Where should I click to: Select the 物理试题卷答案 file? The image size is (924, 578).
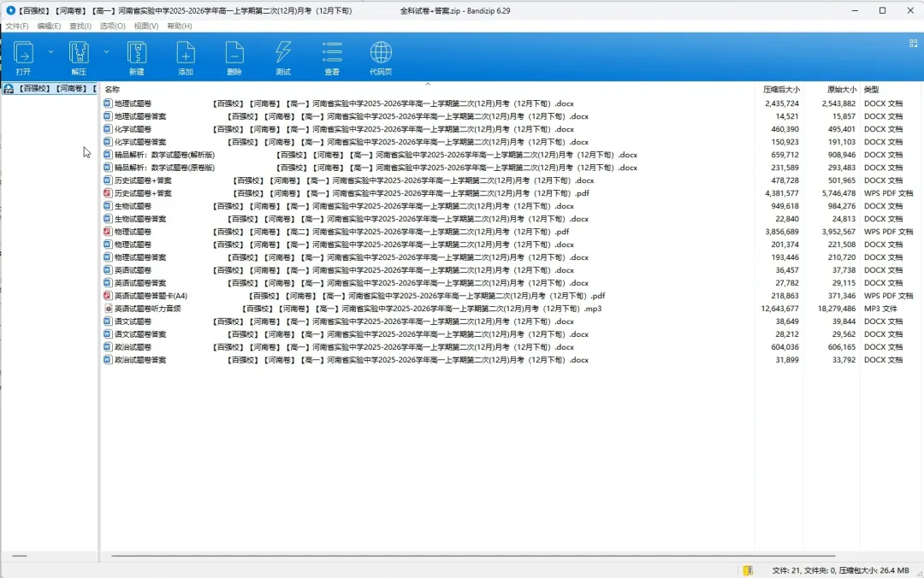pyautogui.click(x=346, y=257)
